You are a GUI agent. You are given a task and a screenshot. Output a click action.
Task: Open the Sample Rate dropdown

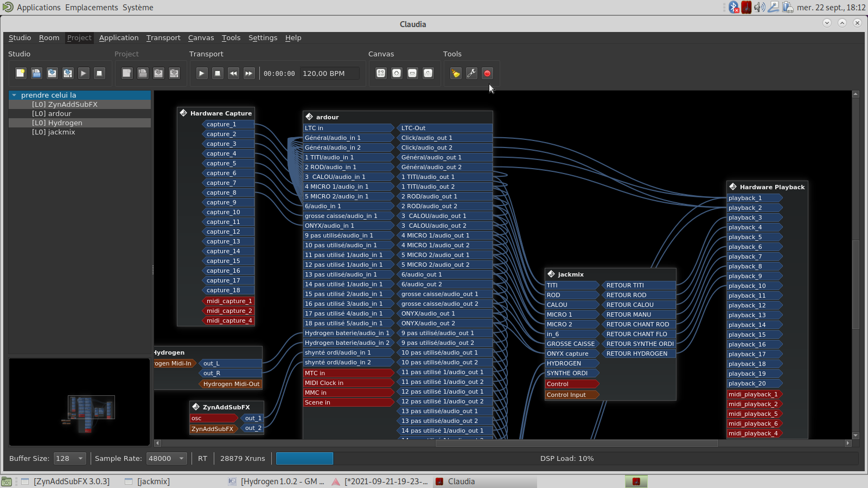[x=167, y=458]
